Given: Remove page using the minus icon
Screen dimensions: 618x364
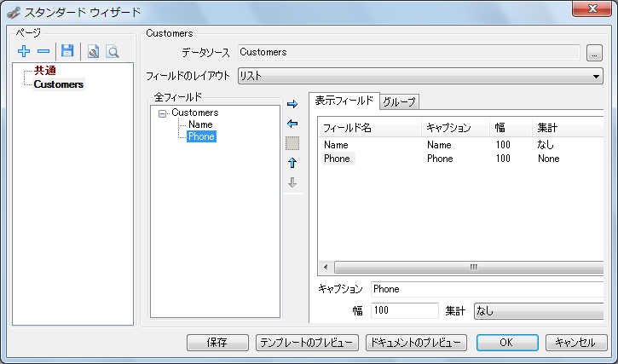Looking at the screenshot, I should click(43, 51).
